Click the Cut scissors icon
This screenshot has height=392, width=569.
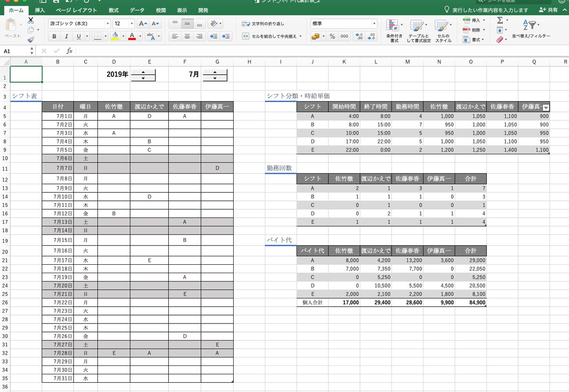tap(31, 21)
